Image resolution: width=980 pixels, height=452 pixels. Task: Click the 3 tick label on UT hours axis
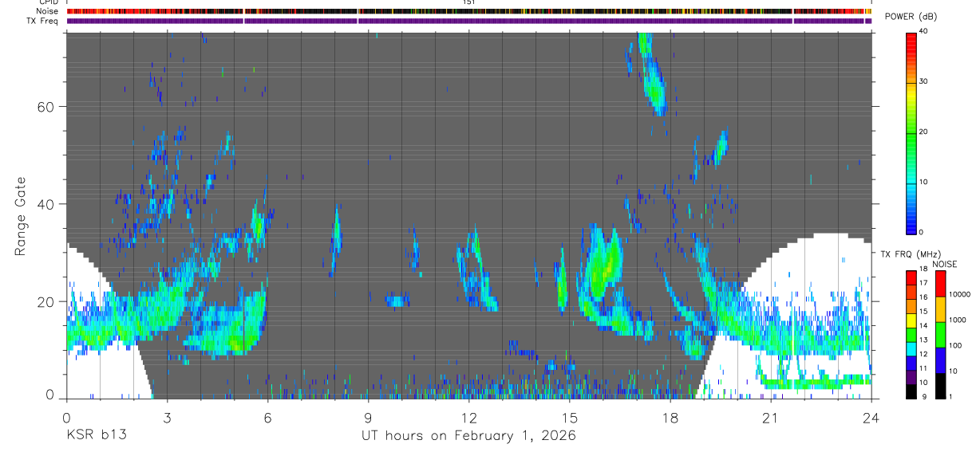pyautogui.click(x=167, y=417)
